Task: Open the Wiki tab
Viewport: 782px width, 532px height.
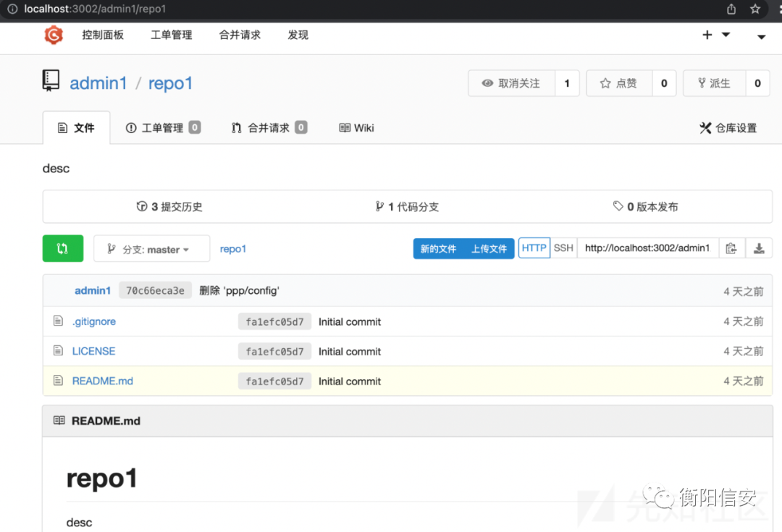Action: 356,128
